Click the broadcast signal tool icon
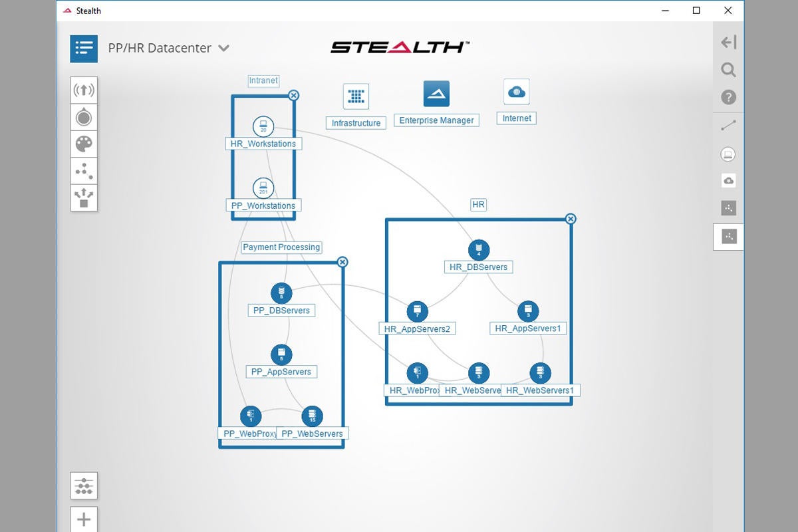This screenshot has width=798, height=532. 84,90
